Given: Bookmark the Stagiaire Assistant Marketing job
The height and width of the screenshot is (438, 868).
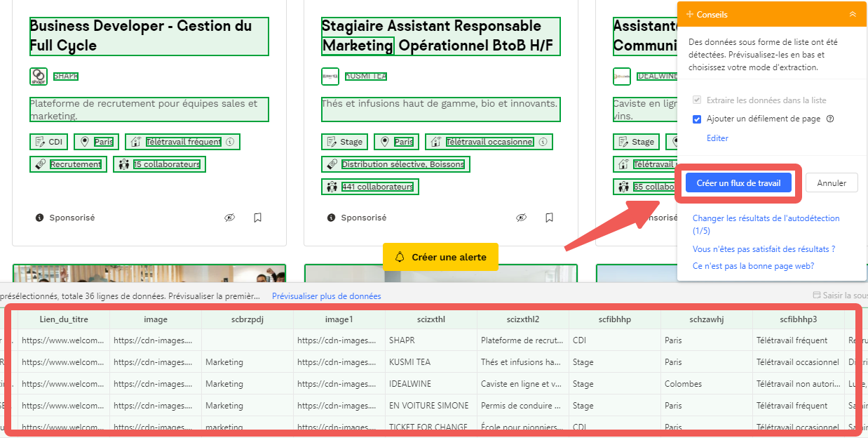Looking at the screenshot, I should point(549,218).
